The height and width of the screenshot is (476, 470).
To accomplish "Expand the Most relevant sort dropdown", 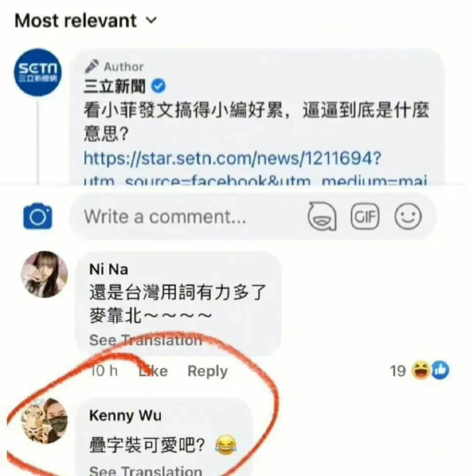I will (x=86, y=21).
